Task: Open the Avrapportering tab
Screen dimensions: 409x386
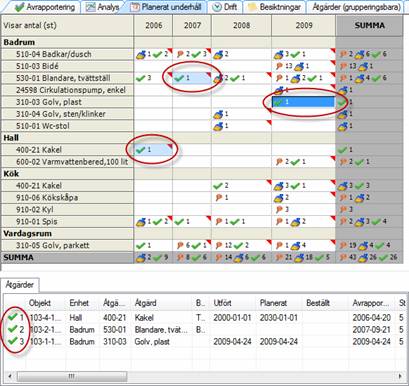Action: click(x=45, y=7)
